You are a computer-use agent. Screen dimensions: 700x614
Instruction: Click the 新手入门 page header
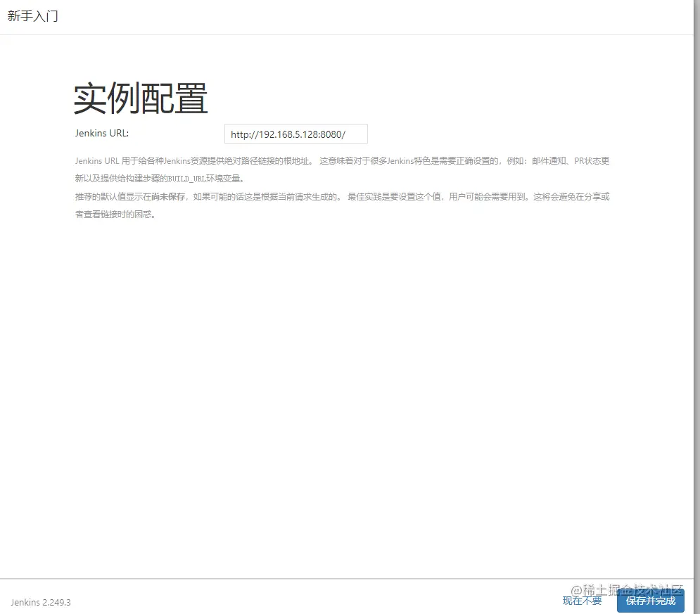[x=32, y=16]
